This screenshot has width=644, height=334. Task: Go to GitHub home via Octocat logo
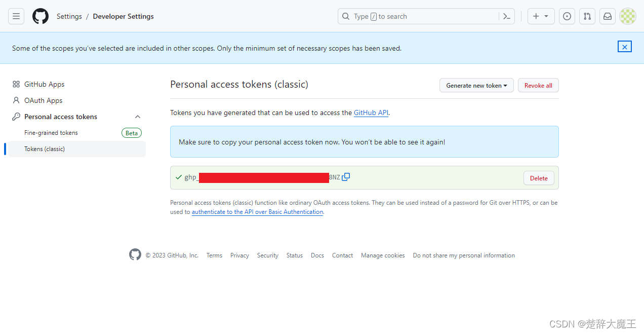click(x=41, y=16)
